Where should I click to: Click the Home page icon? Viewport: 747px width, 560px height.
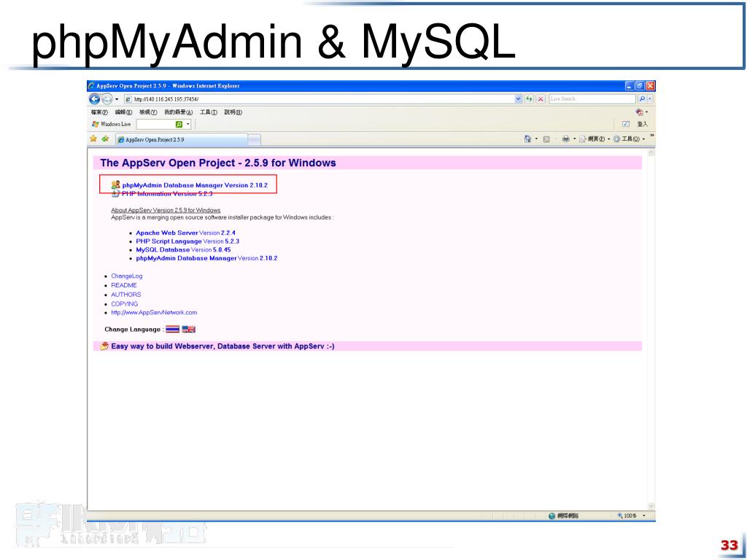pyautogui.click(x=527, y=139)
